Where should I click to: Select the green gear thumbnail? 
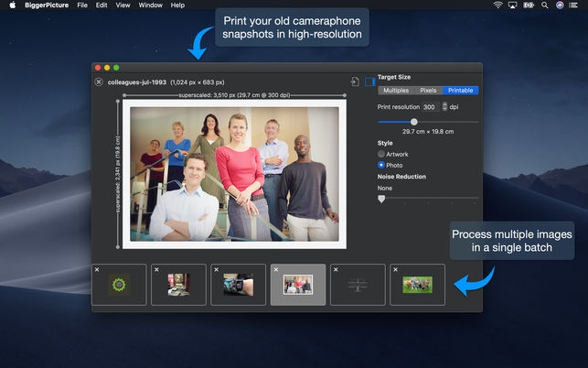click(x=119, y=285)
